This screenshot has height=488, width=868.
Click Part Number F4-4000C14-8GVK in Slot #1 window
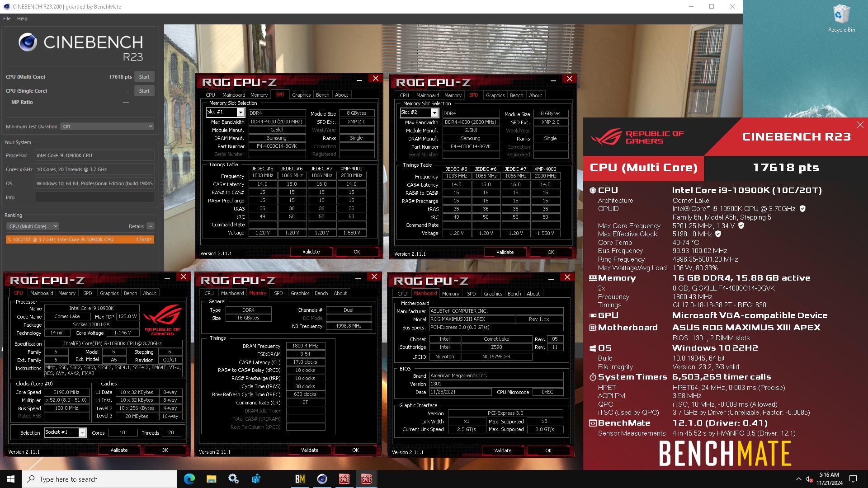[x=277, y=146]
